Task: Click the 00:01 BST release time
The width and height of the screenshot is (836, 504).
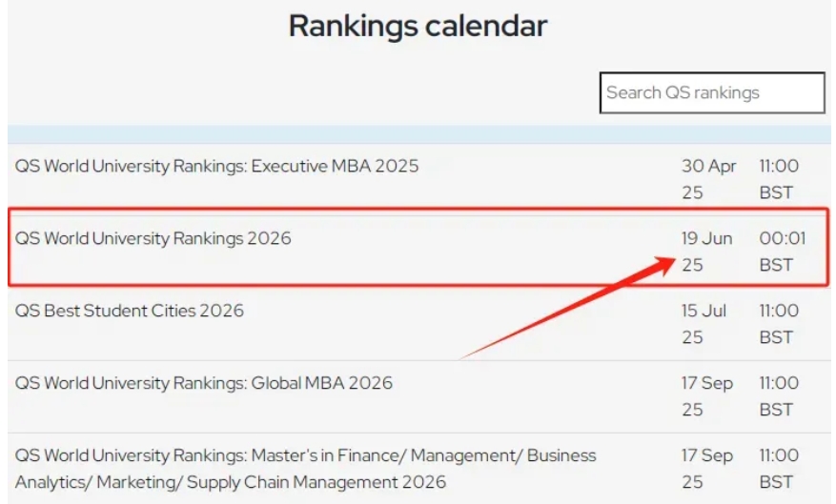Action: [782, 251]
